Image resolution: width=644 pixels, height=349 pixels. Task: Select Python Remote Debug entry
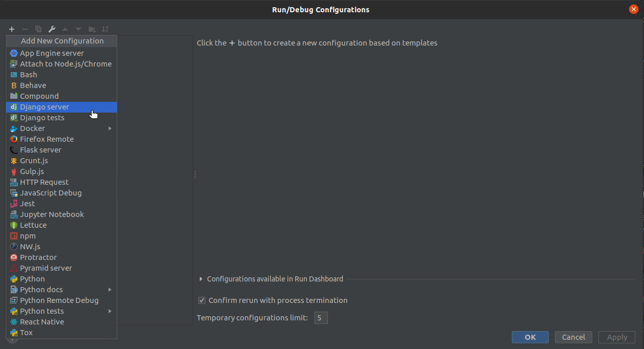61,300
